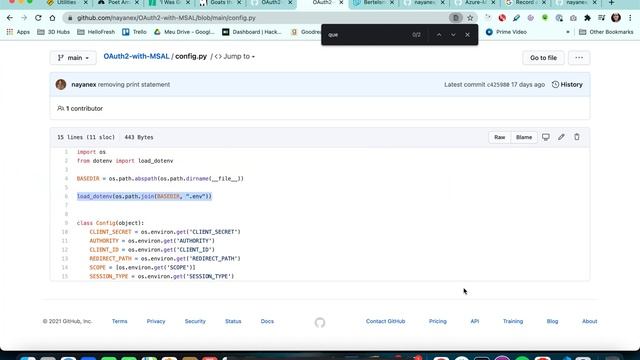Select line number 10

pyautogui.click(x=64, y=232)
